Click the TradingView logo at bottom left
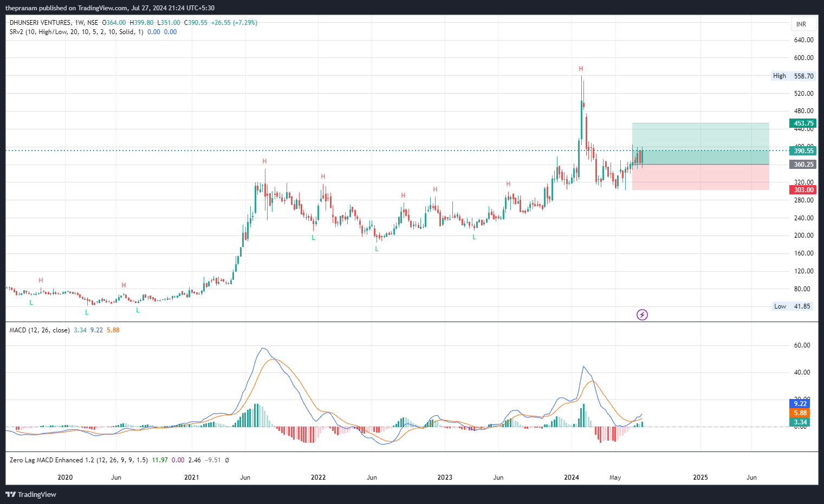The image size is (824, 504). pyautogui.click(x=31, y=494)
